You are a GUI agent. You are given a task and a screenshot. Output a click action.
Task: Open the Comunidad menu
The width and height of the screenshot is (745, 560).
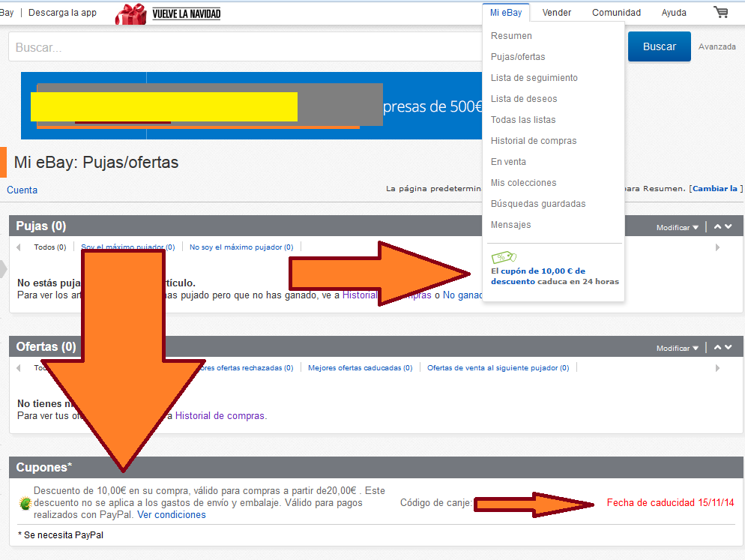click(616, 12)
